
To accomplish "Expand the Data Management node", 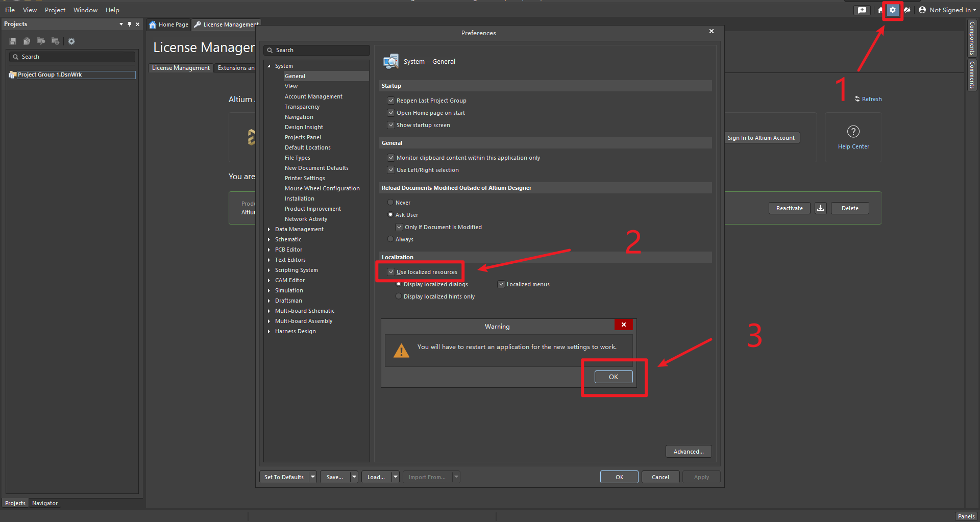I will point(269,230).
